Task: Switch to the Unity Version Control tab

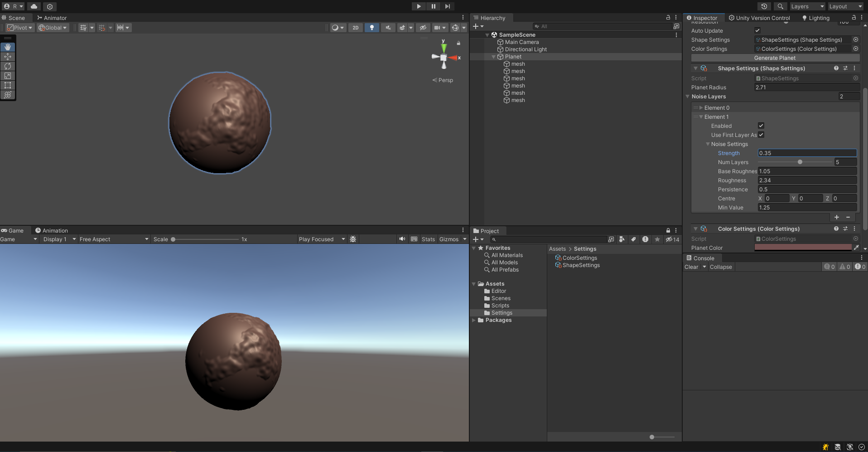Action: click(759, 18)
